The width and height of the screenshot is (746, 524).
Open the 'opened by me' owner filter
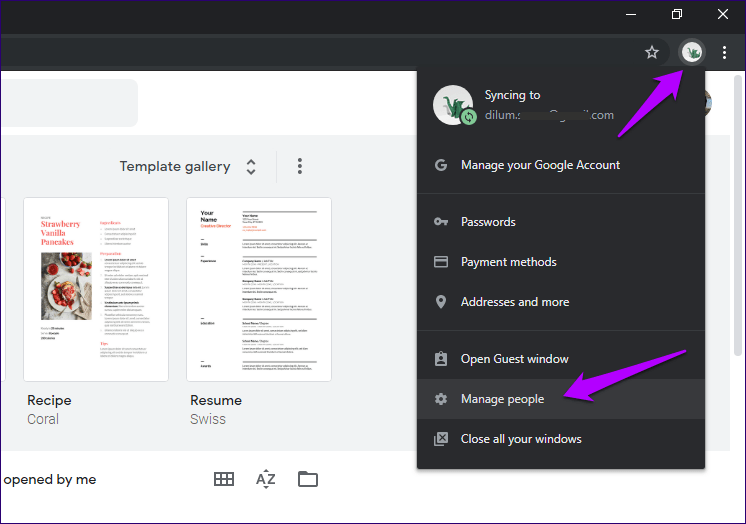point(49,479)
